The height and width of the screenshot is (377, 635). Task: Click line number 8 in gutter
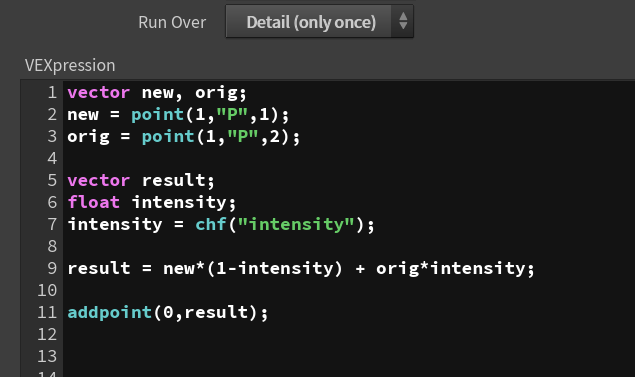(x=52, y=246)
